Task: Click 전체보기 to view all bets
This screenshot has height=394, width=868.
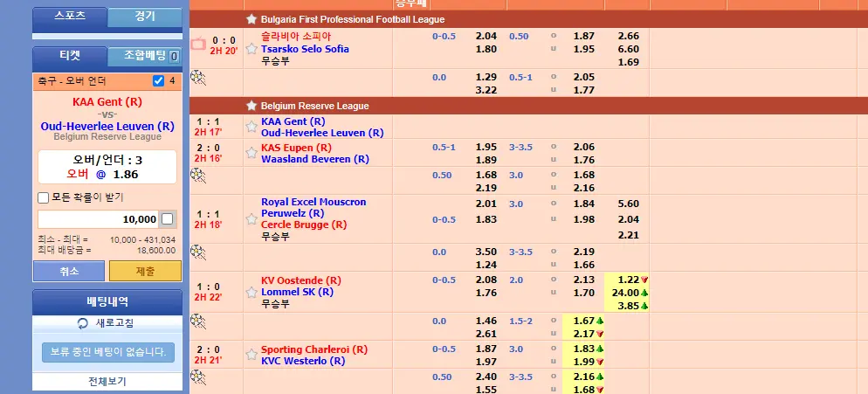Action: click(x=107, y=381)
